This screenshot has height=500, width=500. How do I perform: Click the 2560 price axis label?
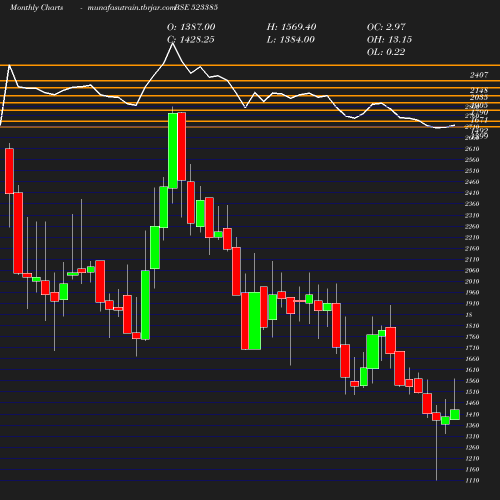(472, 160)
